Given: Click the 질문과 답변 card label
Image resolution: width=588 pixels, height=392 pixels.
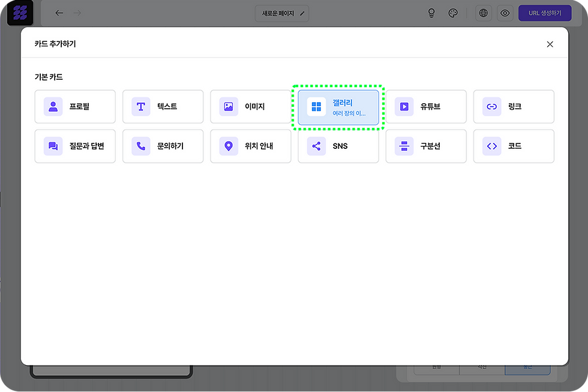Looking at the screenshot, I should [x=86, y=146].
